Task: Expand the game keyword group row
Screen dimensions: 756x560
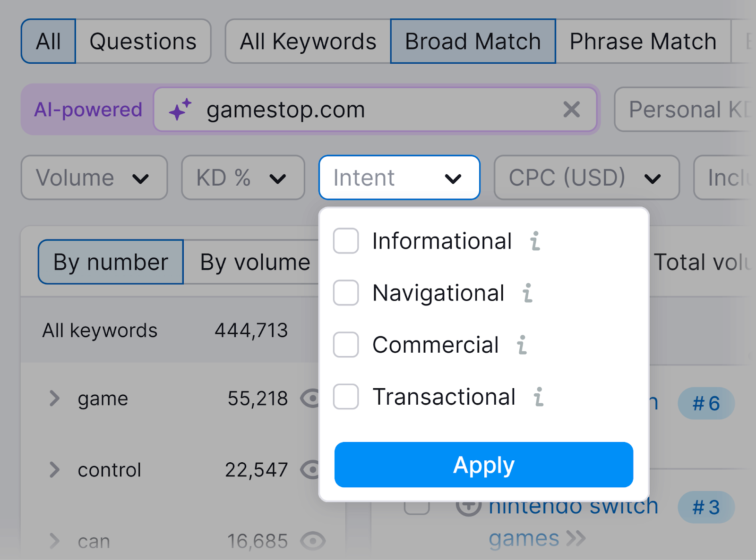Action: (53, 398)
